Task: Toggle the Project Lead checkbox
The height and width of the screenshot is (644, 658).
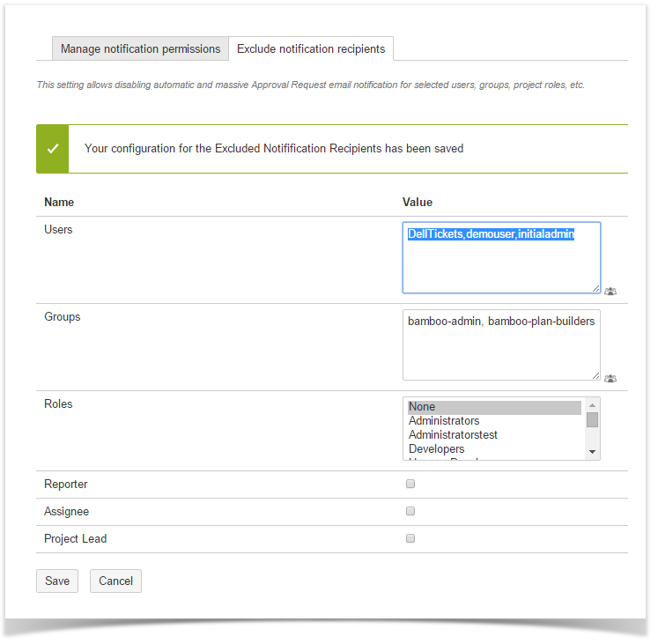Action: [410, 538]
